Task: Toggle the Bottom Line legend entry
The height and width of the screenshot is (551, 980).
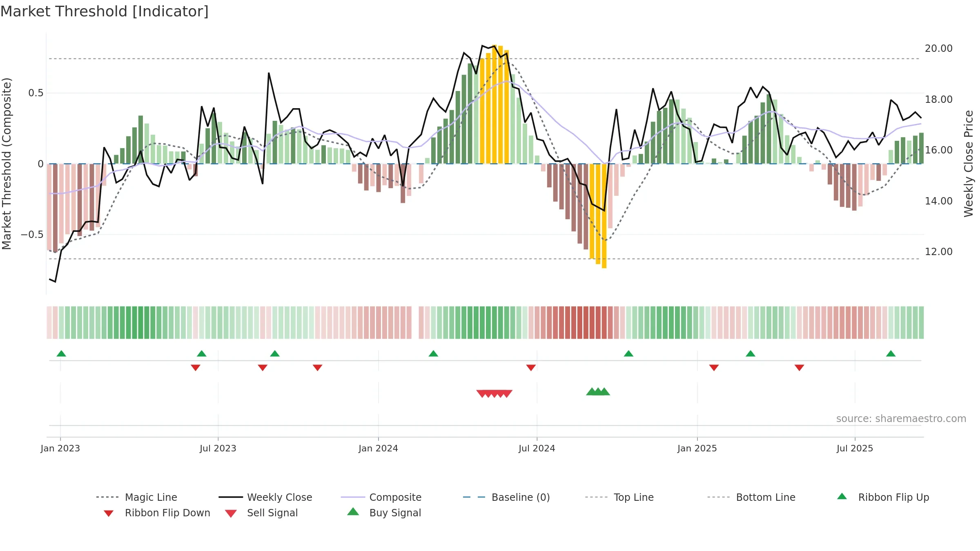Action: (x=751, y=497)
